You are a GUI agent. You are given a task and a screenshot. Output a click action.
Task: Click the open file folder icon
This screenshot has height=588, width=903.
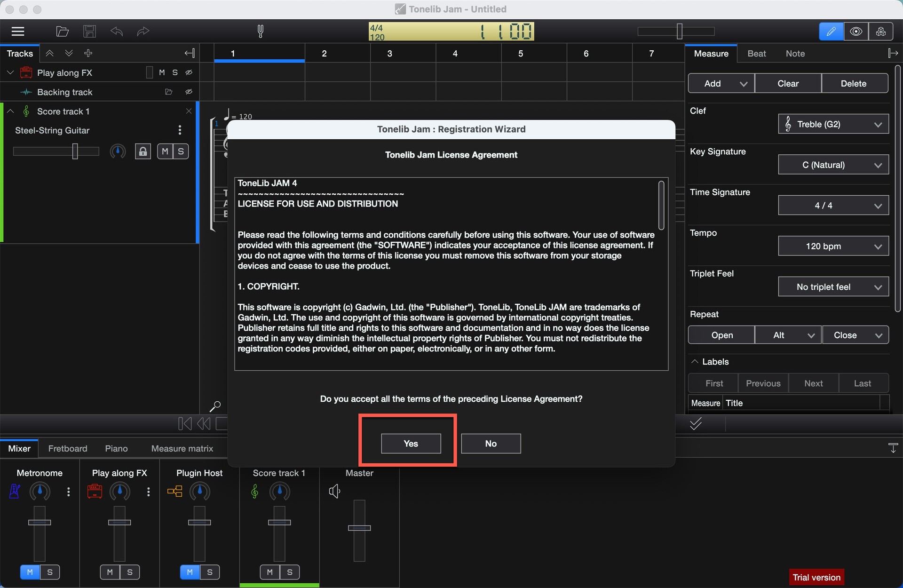(62, 32)
